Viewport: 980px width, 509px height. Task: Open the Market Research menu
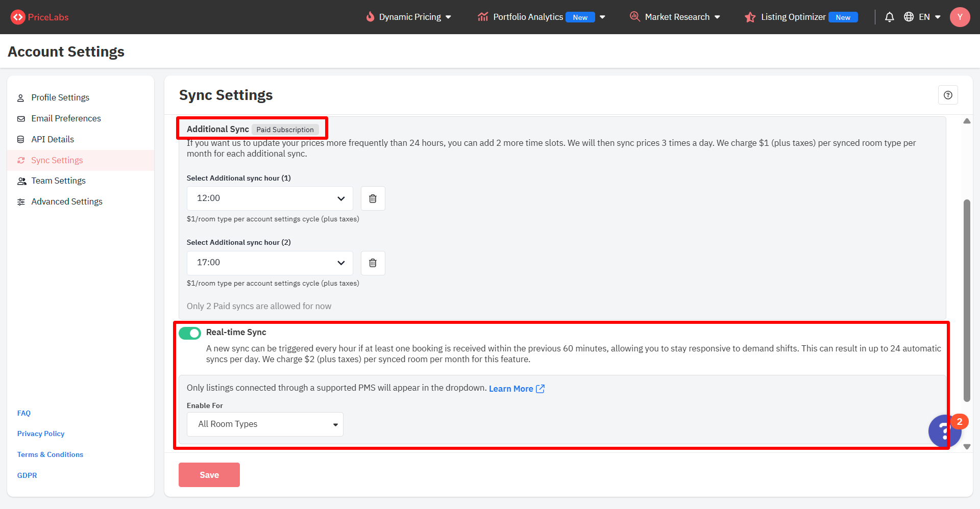point(676,17)
